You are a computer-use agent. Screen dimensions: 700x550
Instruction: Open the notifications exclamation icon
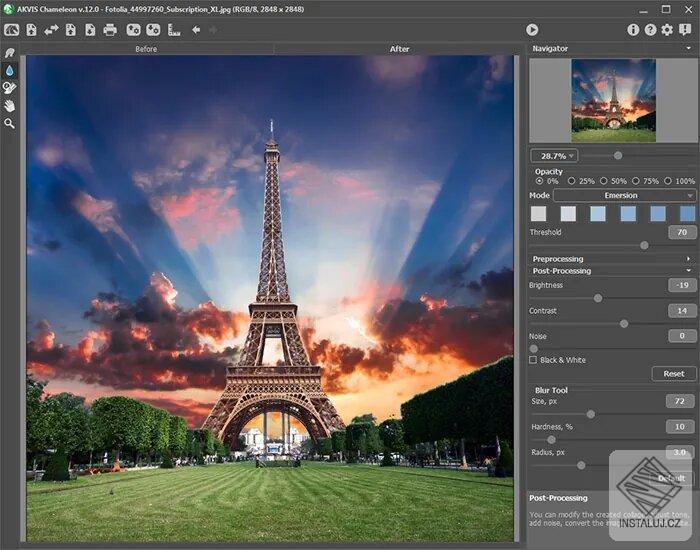(685, 30)
